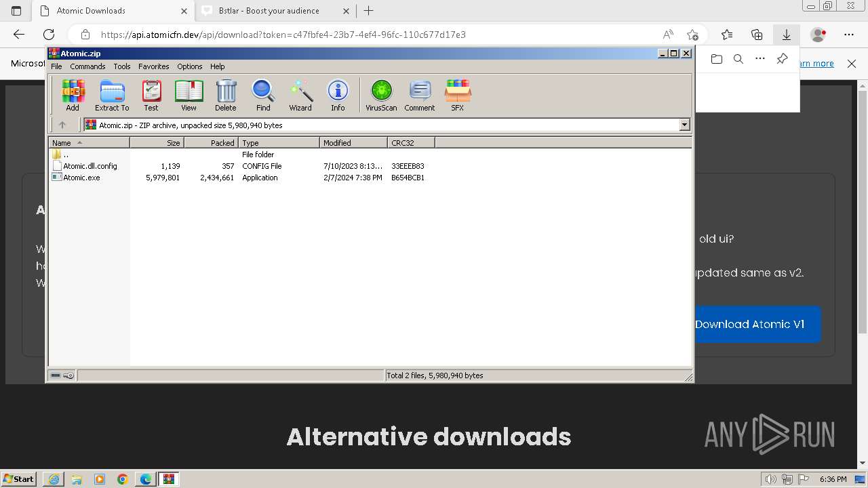Screen dimensions: 868x488
Task: Click browser back arrow
Action: coord(19,35)
